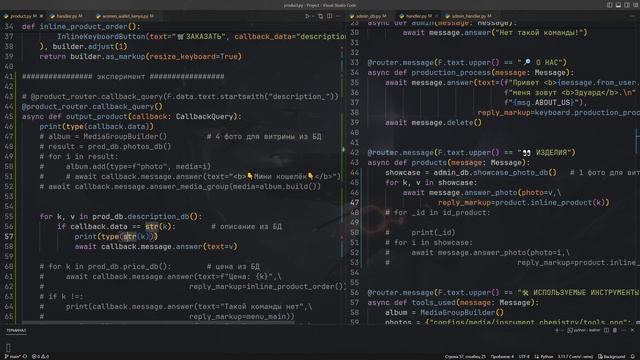The image size is (640, 360).
Task: Change indentation via Пробелов: 4
Action: coord(502,356)
